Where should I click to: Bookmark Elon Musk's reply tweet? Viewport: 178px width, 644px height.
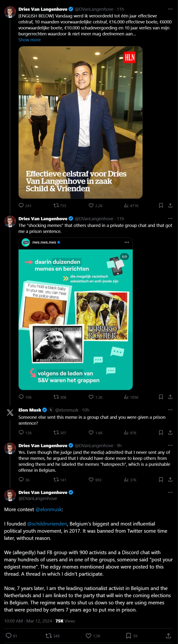[x=161, y=432]
